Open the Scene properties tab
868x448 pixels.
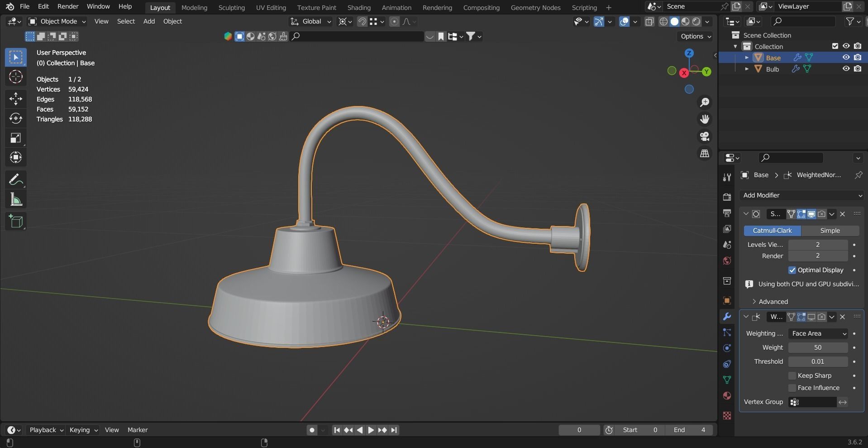click(x=727, y=245)
